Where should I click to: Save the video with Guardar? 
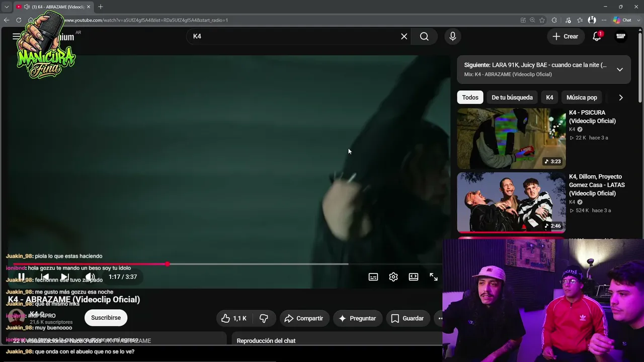(x=408, y=318)
